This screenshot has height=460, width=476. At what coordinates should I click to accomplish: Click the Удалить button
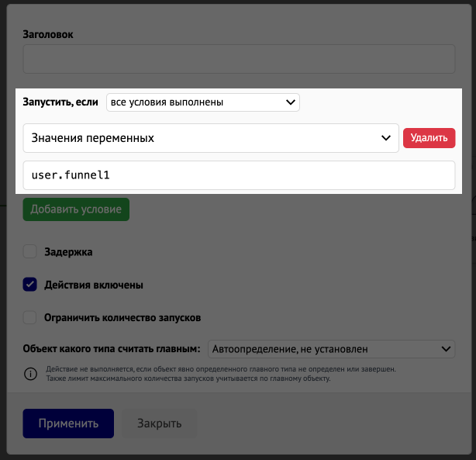click(429, 138)
